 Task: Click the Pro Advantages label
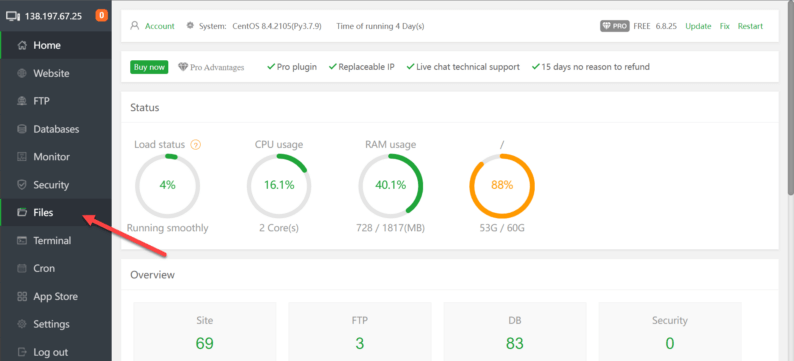click(x=217, y=67)
